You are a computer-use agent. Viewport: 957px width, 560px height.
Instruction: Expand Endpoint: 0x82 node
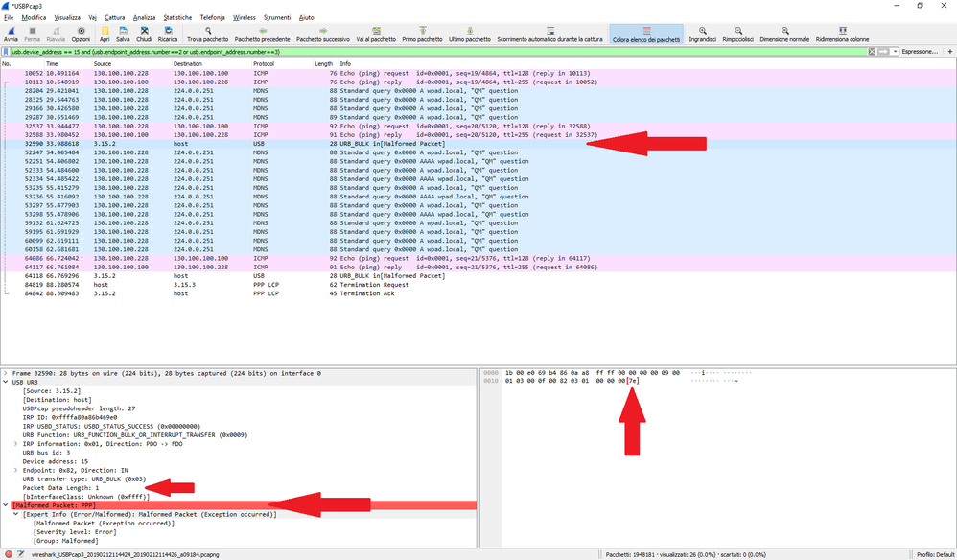coord(16,470)
